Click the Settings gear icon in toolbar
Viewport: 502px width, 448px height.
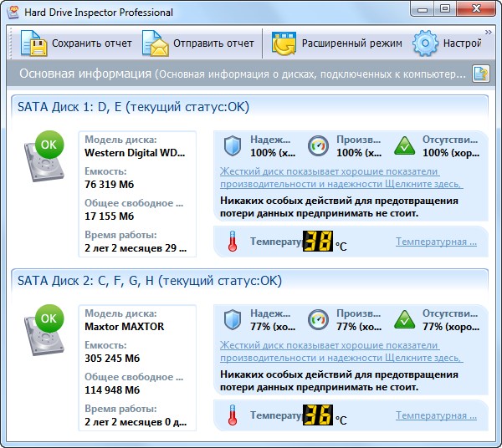click(425, 43)
